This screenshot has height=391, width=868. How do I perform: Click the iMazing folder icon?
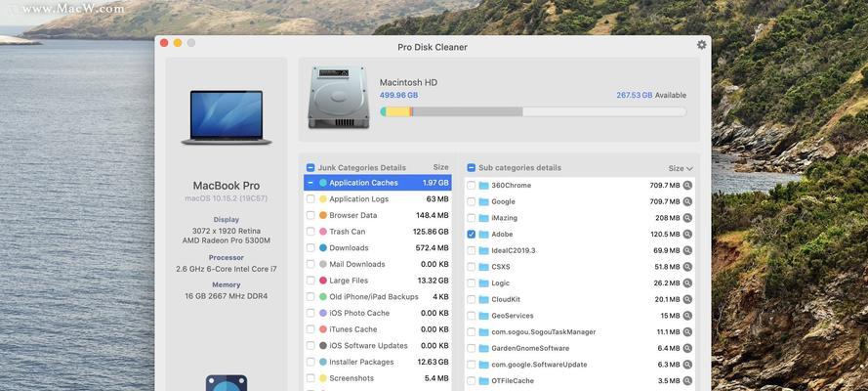pos(484,218)
